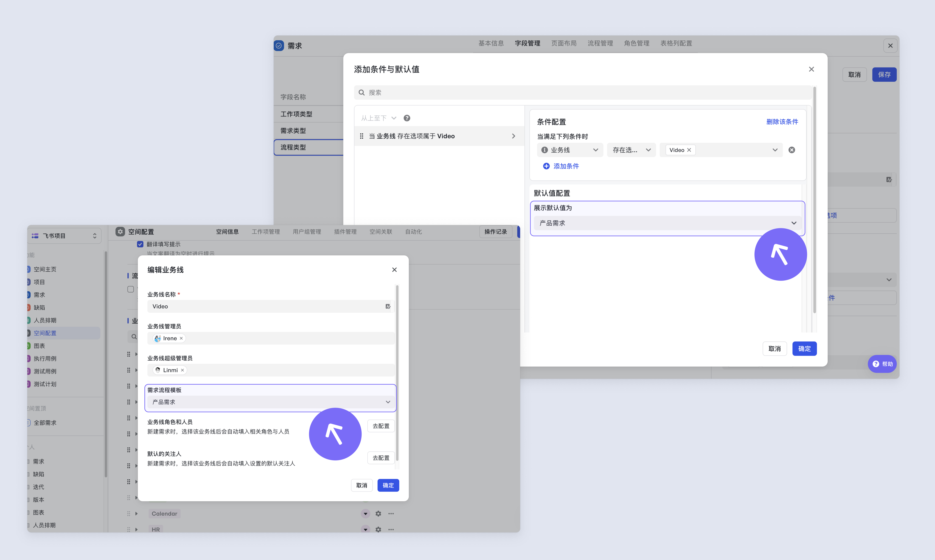Open the 需求流程模板 dropdown
The image size is (935, 560).
271,402
